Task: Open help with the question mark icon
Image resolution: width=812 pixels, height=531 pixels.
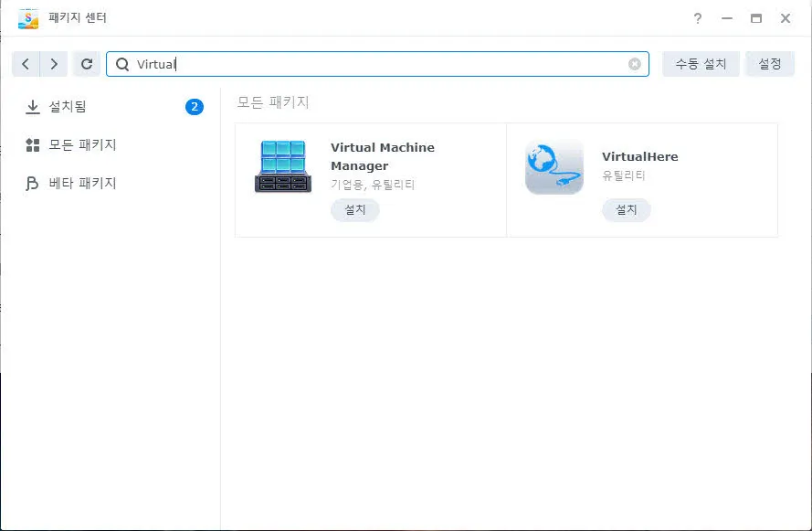Action: [698, 18]
